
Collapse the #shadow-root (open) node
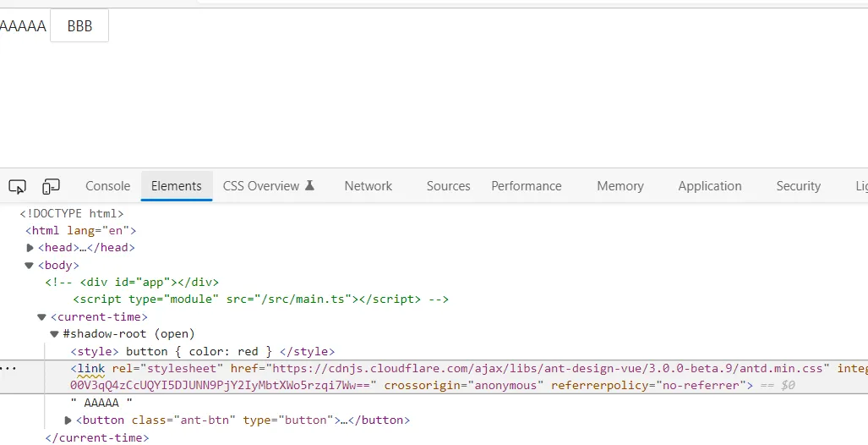(x=54, y=334)
